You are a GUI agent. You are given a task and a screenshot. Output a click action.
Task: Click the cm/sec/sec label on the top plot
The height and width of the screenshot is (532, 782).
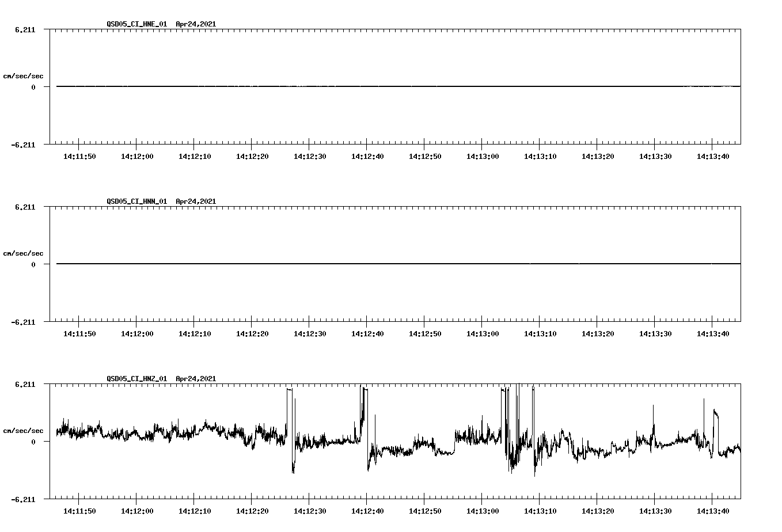24,75
